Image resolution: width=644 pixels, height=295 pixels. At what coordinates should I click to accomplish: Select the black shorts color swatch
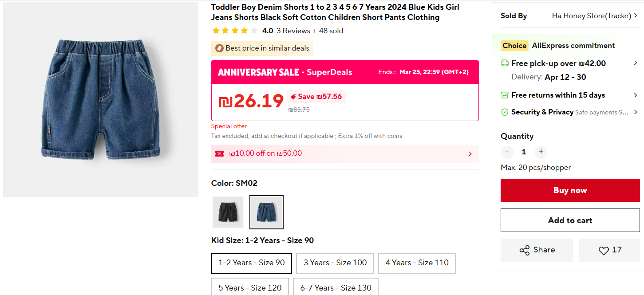(x=228, y=212)
